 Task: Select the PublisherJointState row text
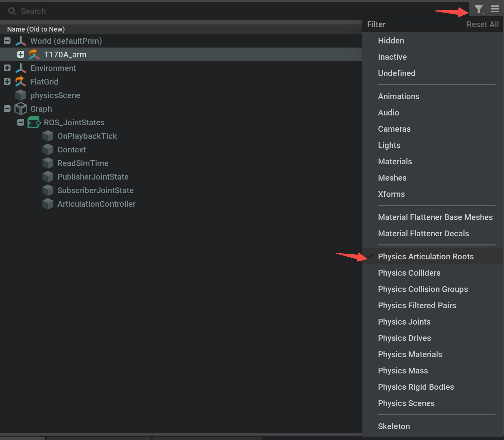[x=93, y=177]
